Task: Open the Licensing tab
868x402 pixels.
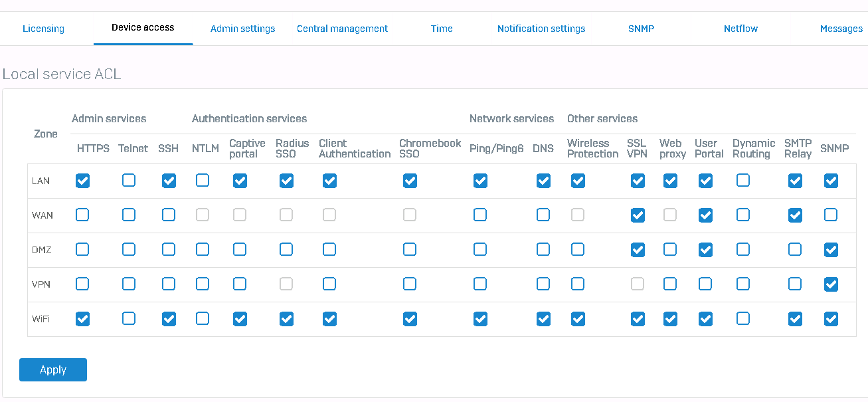Action: tap(43, 29)
